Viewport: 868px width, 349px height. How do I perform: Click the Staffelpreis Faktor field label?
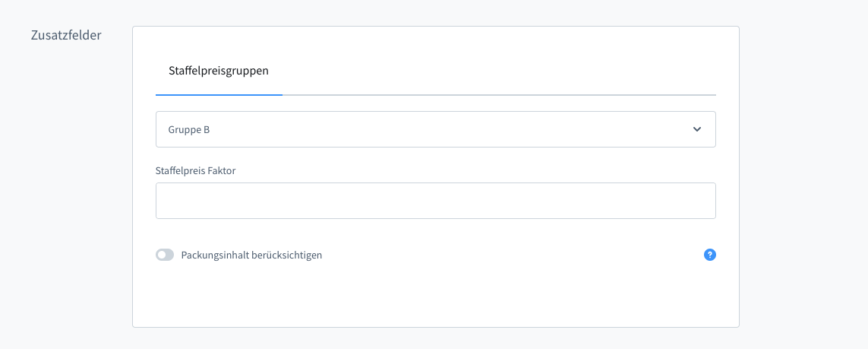point(196,170)
